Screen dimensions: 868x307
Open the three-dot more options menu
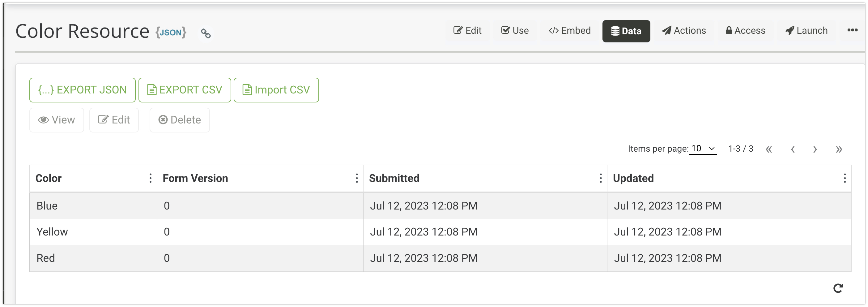pos(852,30)
